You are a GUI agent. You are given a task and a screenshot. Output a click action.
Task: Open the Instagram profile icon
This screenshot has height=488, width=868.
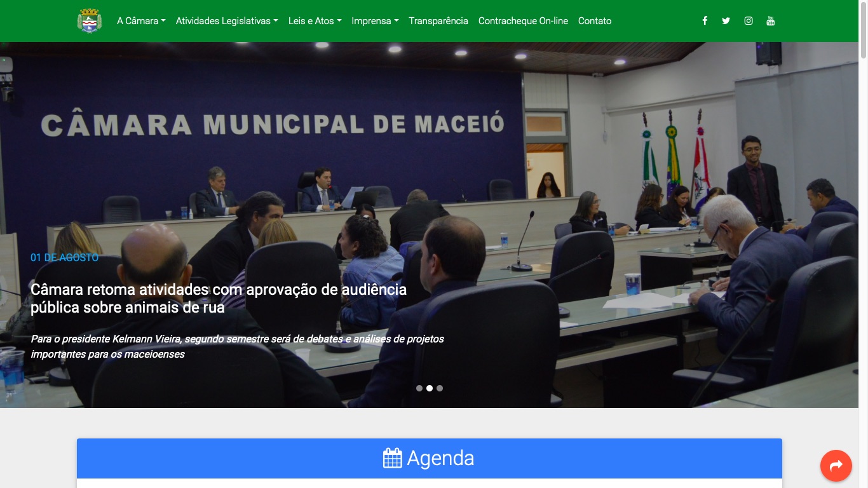[x=749, y=21]
